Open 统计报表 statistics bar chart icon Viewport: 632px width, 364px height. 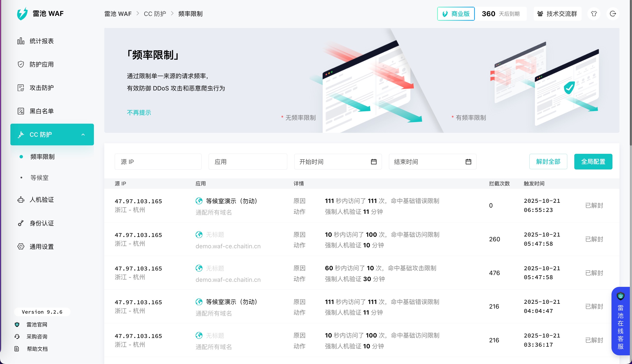pyautogui.click(x=21, y=41)
